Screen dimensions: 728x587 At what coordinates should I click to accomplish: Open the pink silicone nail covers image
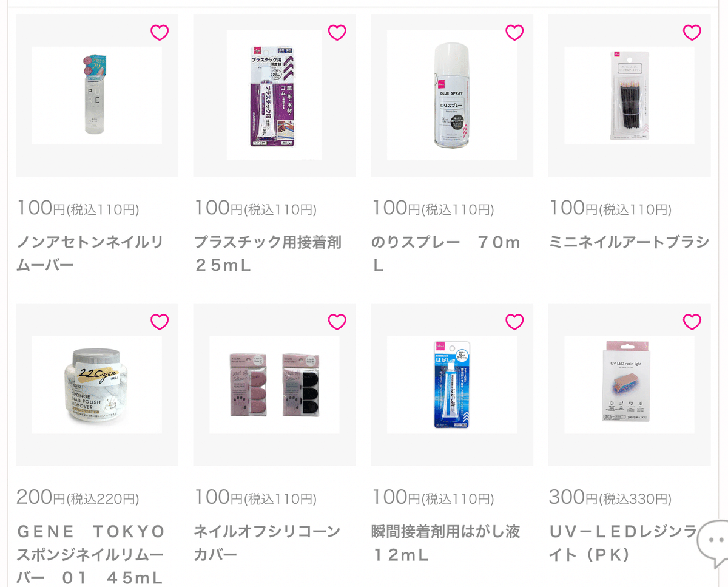tap(274, 385)
